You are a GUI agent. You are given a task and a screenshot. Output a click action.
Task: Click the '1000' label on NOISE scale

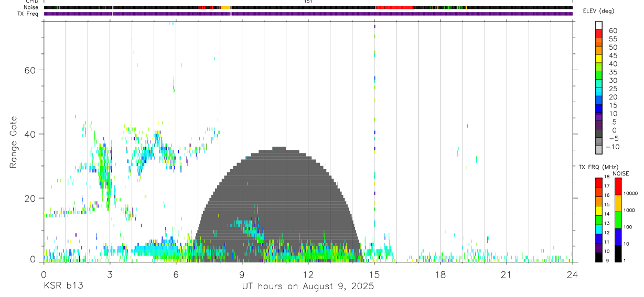(x=629, y=210)
